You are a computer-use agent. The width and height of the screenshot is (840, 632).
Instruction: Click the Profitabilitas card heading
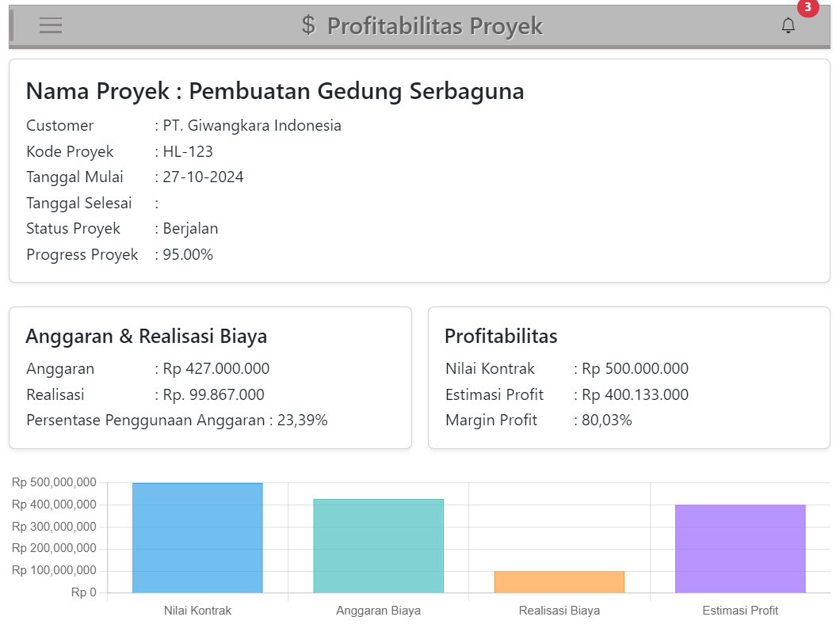(501, 336)
